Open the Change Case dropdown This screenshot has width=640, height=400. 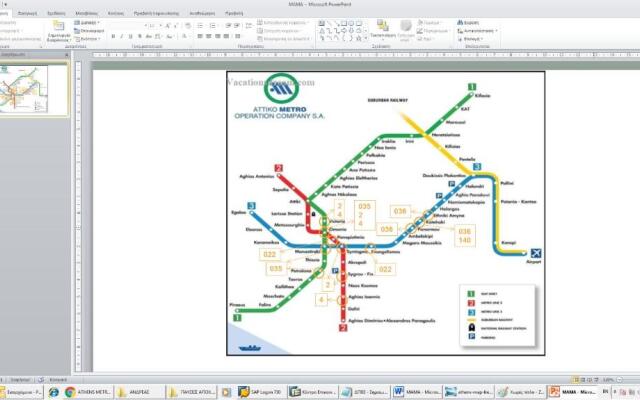[x=170, y=36]
